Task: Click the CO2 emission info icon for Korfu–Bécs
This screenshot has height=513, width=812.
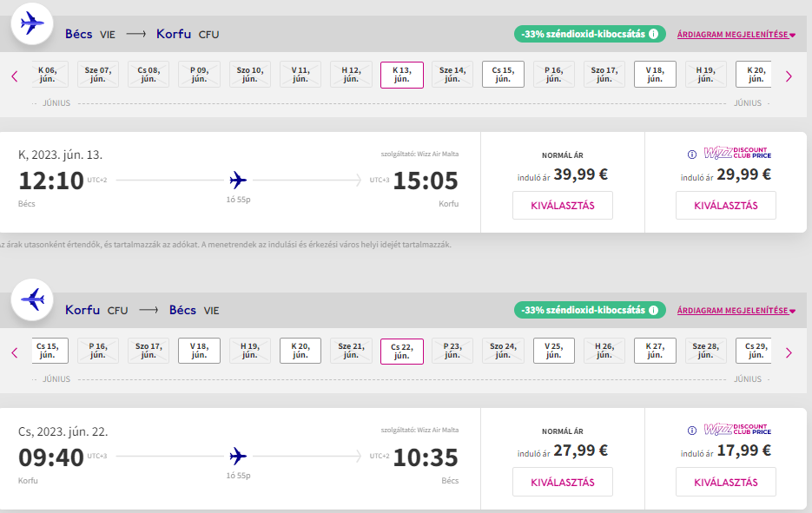Action: point(653,310)
